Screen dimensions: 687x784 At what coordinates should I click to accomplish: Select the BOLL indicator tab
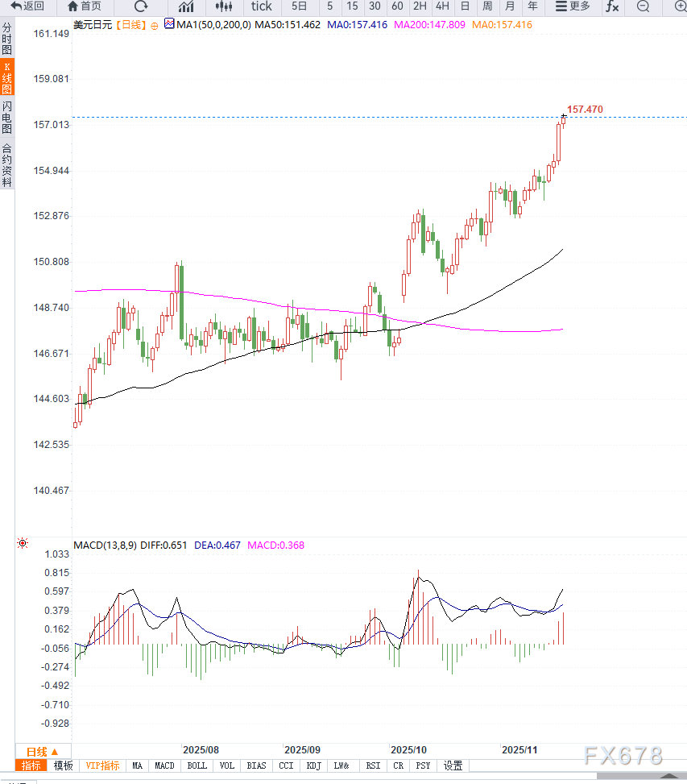197,765
